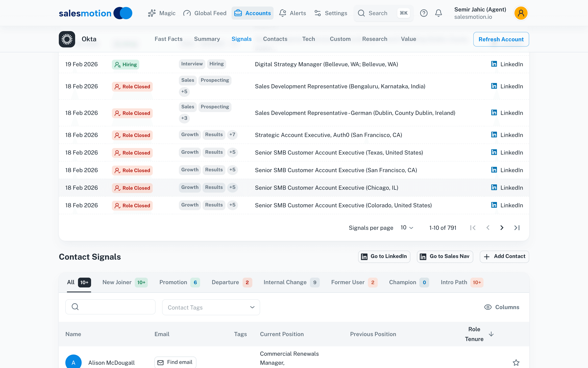Open Settings from top navigation
The height and width of the screenshot is (368, 588).
(x=331, y=13)
